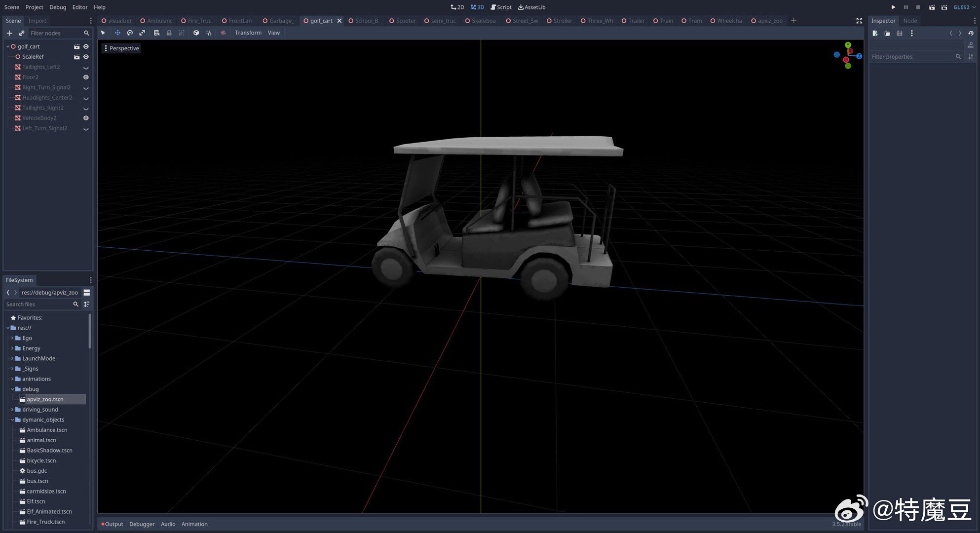The height and width of the screenshot is (533, 980).
Task: Open the Perspective view menu
Action: pyautogui.click(x=121, y=48)
